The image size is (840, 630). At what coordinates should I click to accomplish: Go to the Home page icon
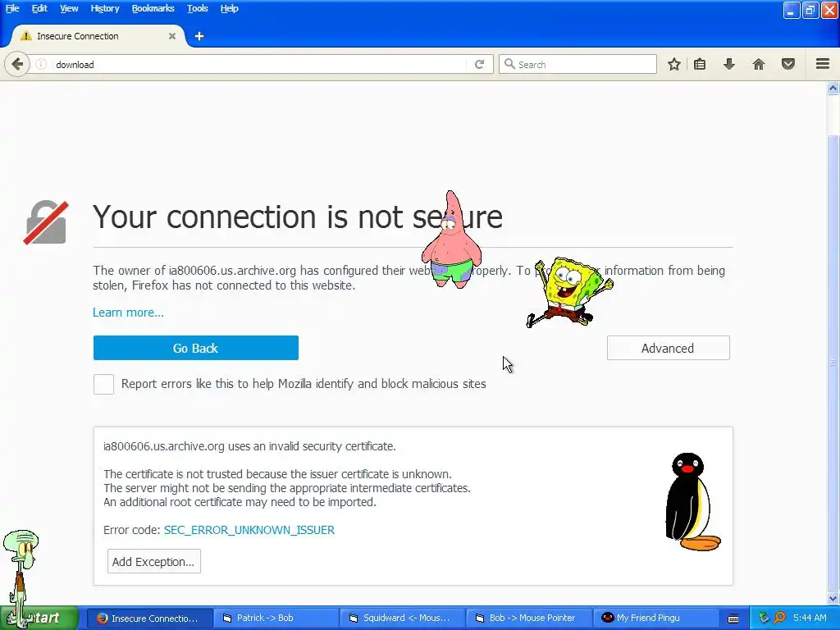click(759, 64)
